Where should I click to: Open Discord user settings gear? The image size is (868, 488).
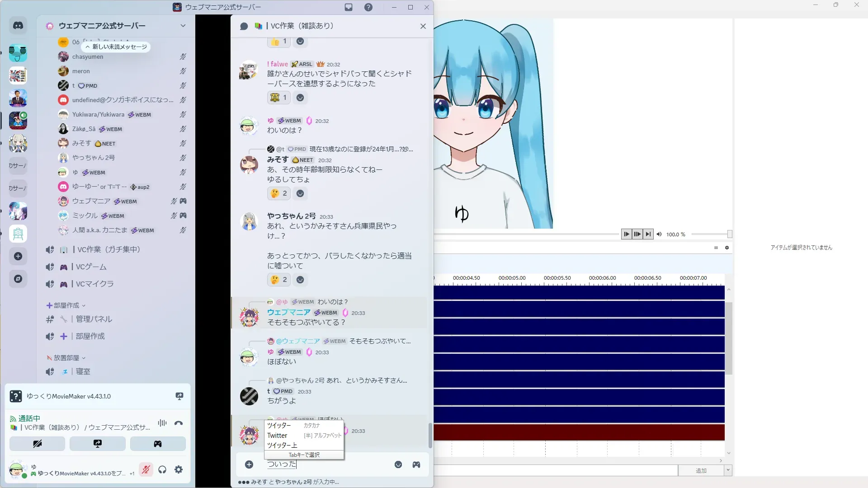[179, 470]
